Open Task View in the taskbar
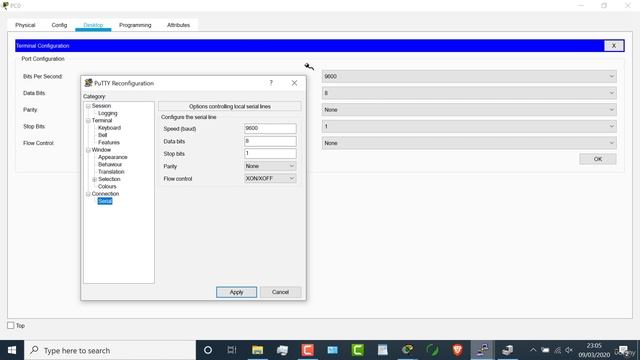 232,350
